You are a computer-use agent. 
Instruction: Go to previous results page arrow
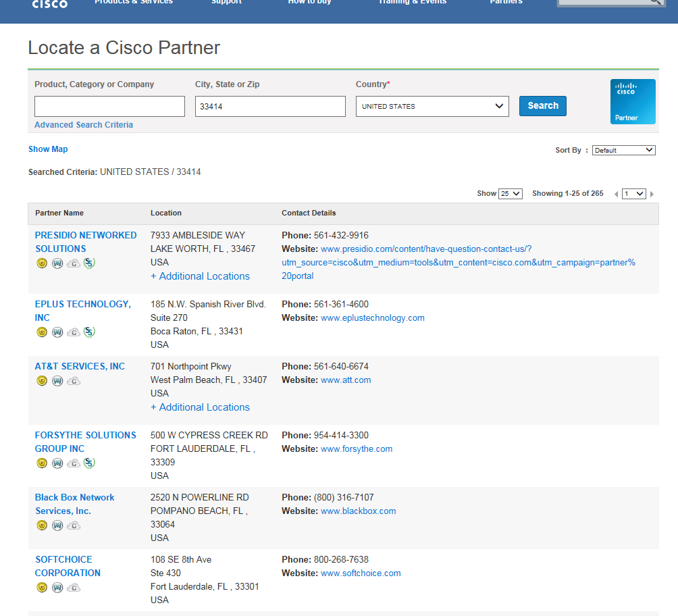616,194
